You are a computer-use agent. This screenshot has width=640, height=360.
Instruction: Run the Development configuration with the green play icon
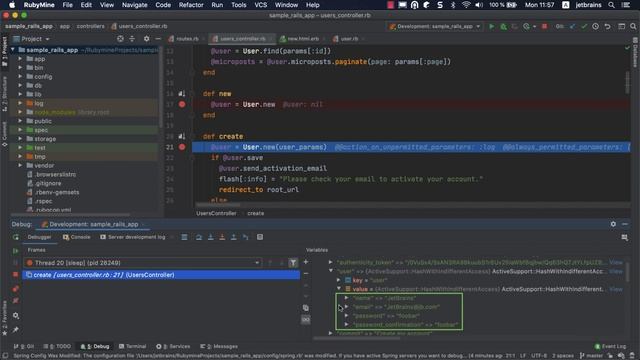pos(491,27)
